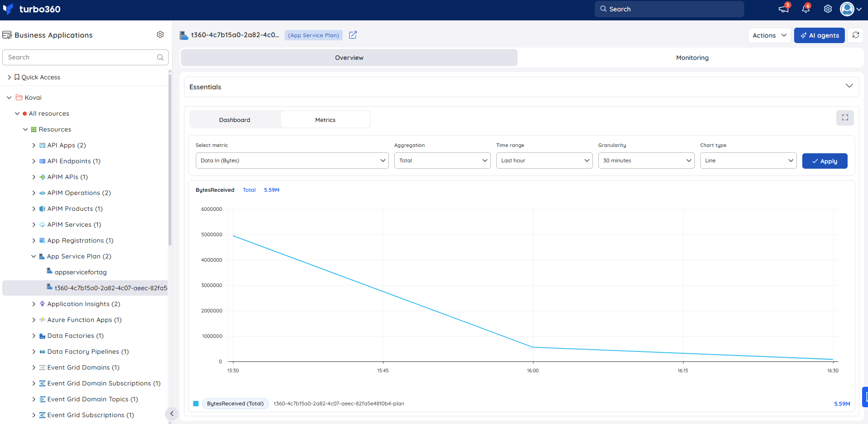The image size is (868, 424).
Task: Click the Kovai folder icon
Action: pyautogui.click(x=19, y=97)
